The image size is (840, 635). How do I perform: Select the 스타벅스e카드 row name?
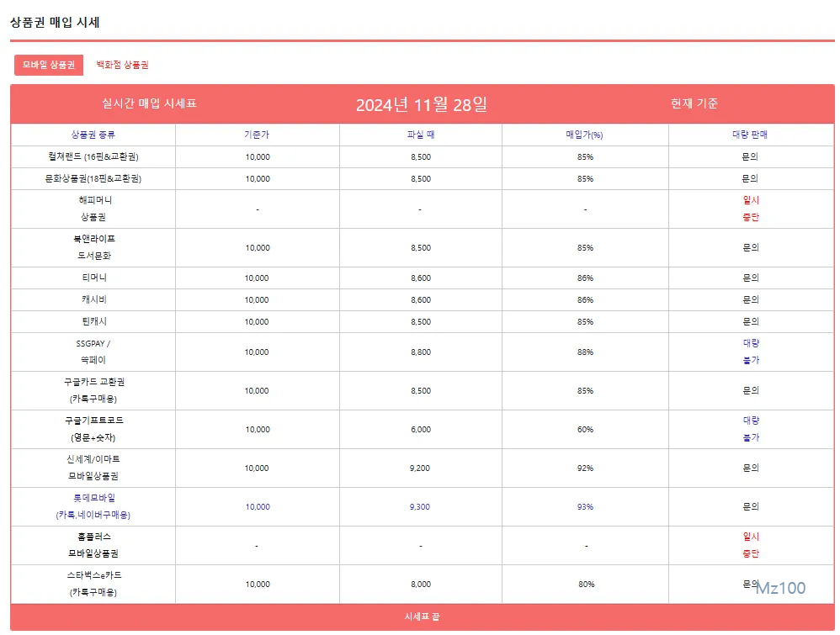93,584
